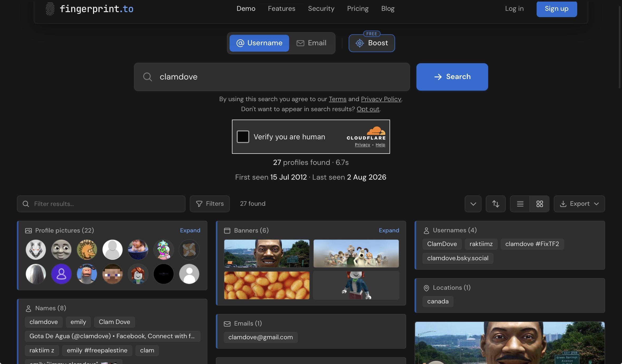622x364 pixels.
Task: Open the baked beans banner
Action: point(267,285)
